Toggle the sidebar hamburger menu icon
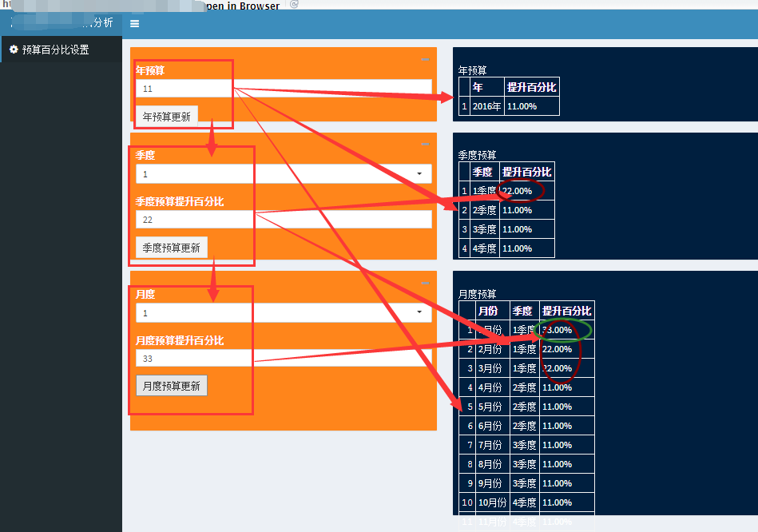Viewport: 758px width, 532px height. click(134, 23)
